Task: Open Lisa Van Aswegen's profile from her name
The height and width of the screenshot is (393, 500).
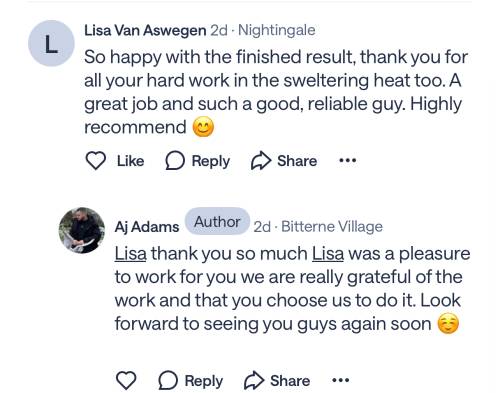Action: tap(145, 31)
